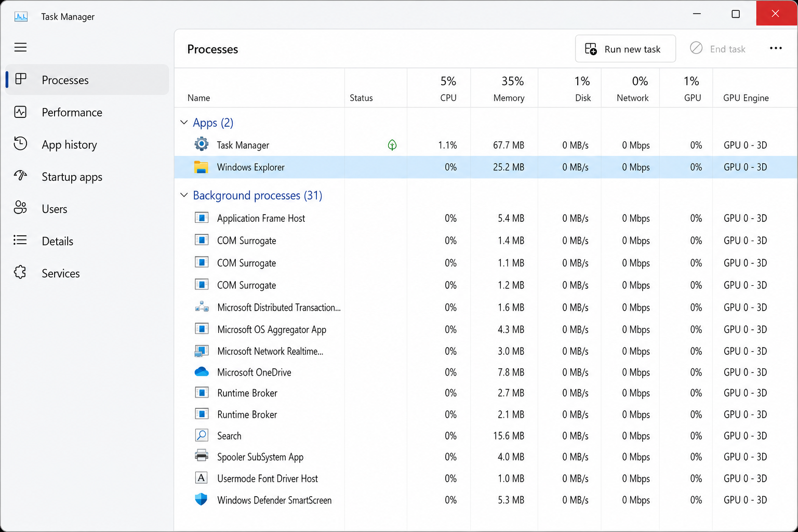The height and width of the screenshot is (532, 798).
Task: Switch to the Processes page
Action: coord(87,79)
